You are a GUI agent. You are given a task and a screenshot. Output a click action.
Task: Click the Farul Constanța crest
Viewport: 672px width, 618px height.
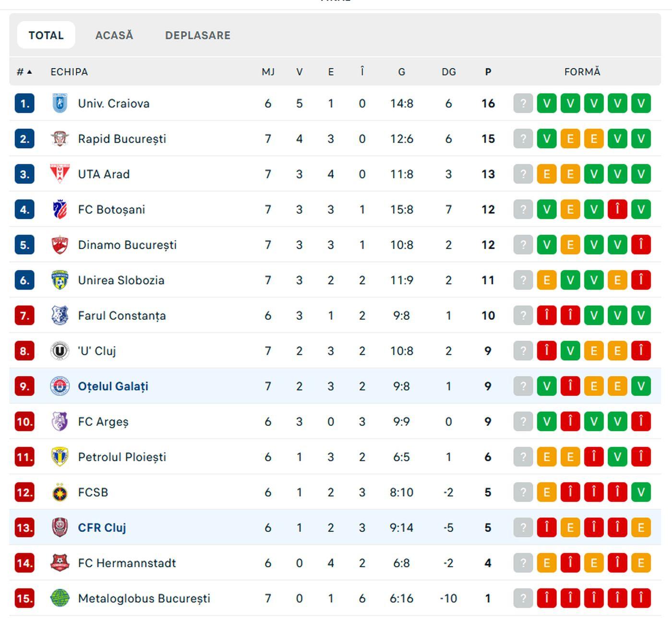click(60, 315)
